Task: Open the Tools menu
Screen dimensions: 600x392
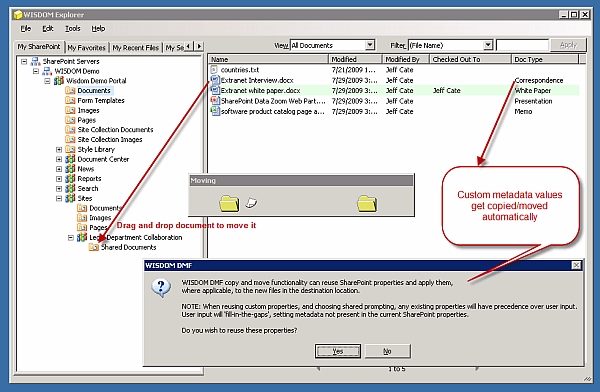Action: 72,28
